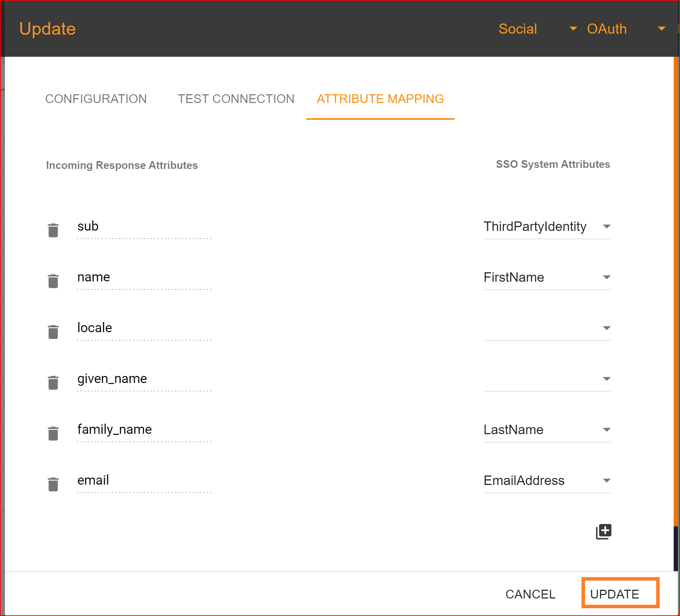The image size is (680, 616).
Task: Choose SSO attribute for locale
Action: pos(546,328)
